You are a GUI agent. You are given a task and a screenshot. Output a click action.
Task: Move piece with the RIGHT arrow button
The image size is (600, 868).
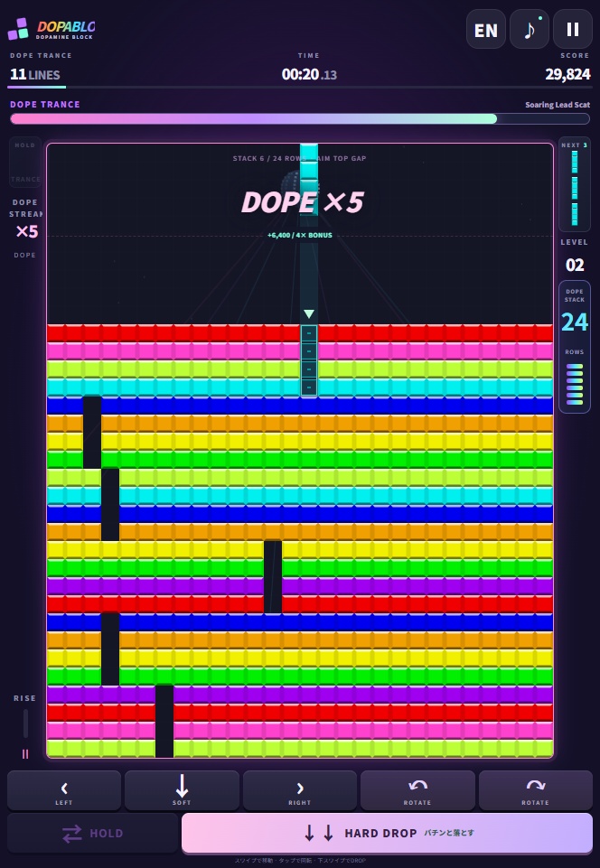pos(300,790)
